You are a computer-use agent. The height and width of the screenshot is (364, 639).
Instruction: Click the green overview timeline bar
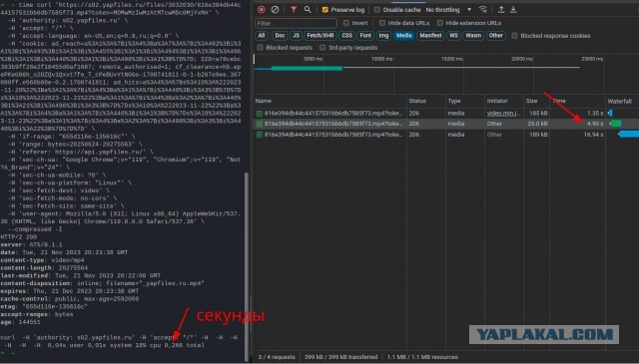pos(307,68)
